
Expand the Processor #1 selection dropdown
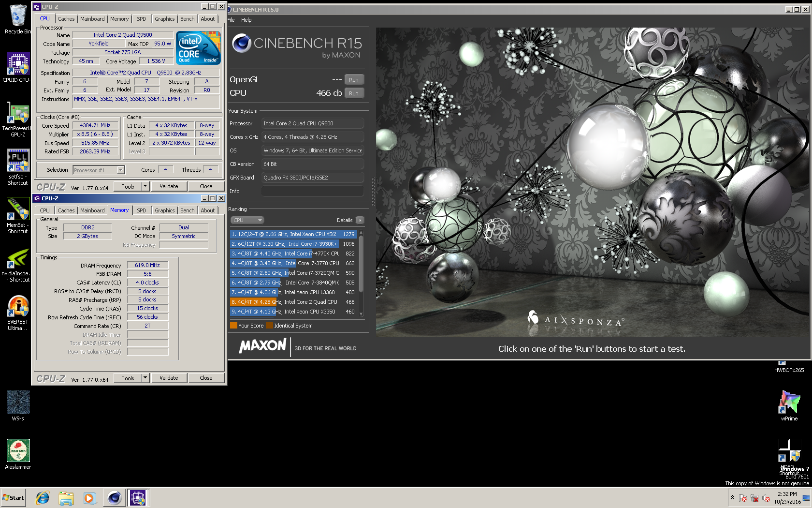pos(121,170)
